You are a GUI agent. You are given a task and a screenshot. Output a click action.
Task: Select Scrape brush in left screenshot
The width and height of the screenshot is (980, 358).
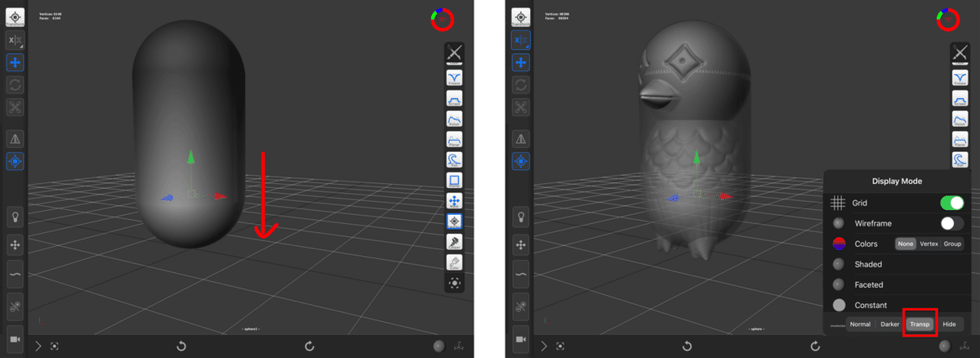tap(455, 99)
